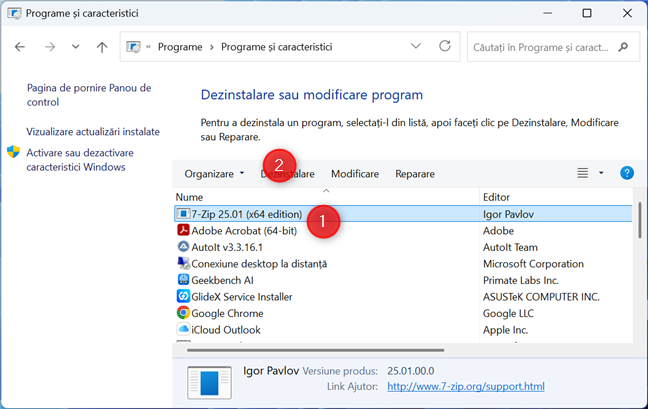
Task: Select Google Chrome entry
Action: pyautogui.click(x=227, y=313)
